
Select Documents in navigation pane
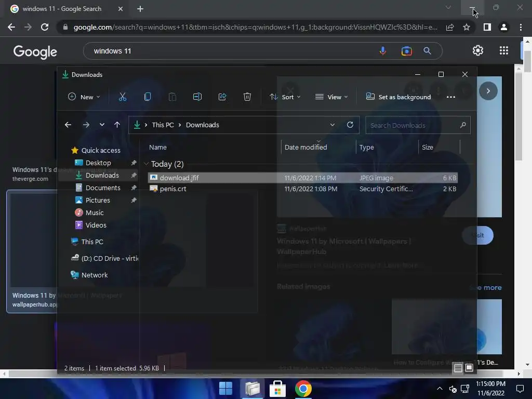tap(98, 188)
